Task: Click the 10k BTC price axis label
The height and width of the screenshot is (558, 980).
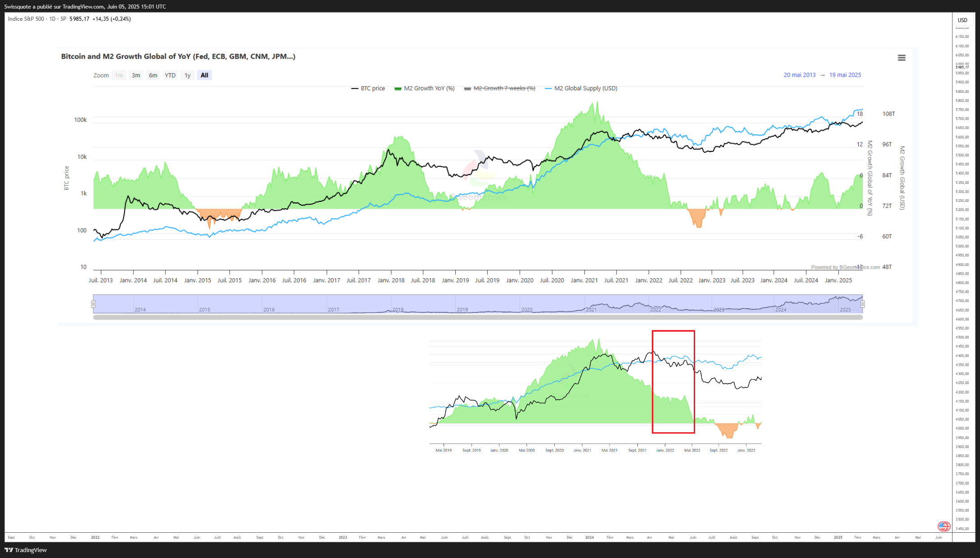Action: (82, 157)
